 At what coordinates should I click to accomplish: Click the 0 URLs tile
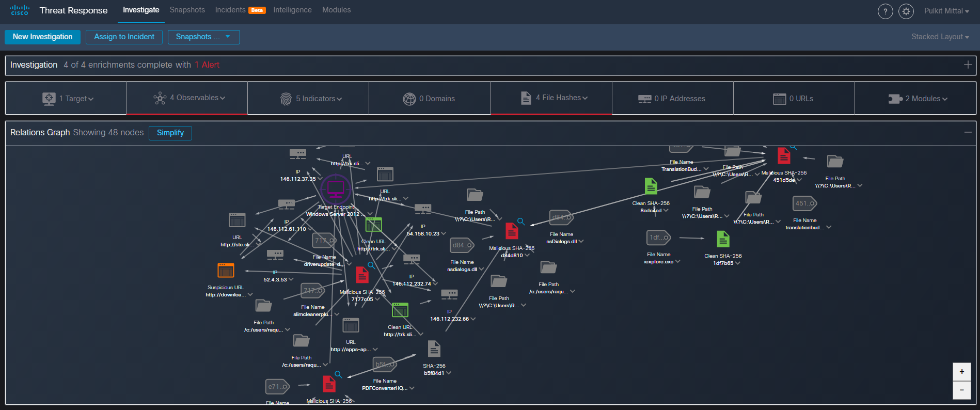pos(794,99)
